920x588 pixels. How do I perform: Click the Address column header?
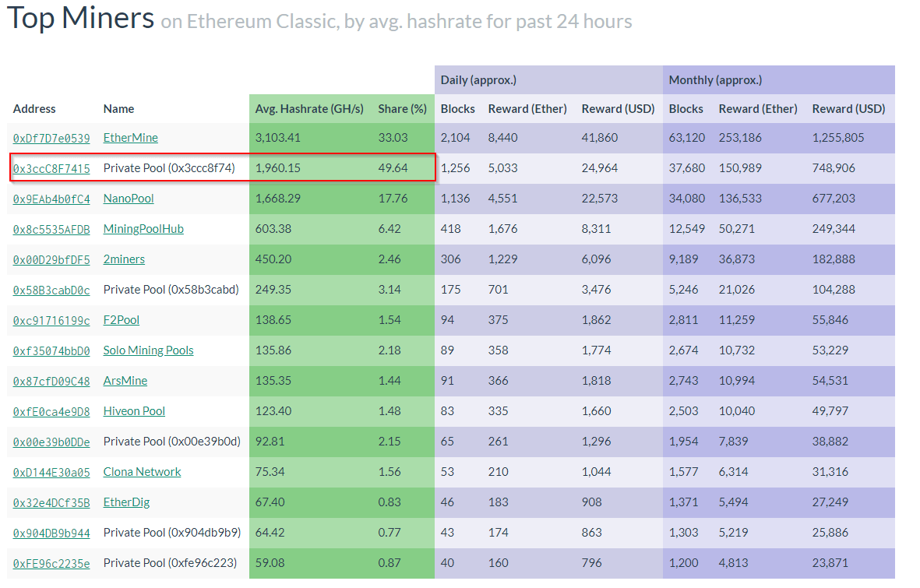[x=34, y=109]
